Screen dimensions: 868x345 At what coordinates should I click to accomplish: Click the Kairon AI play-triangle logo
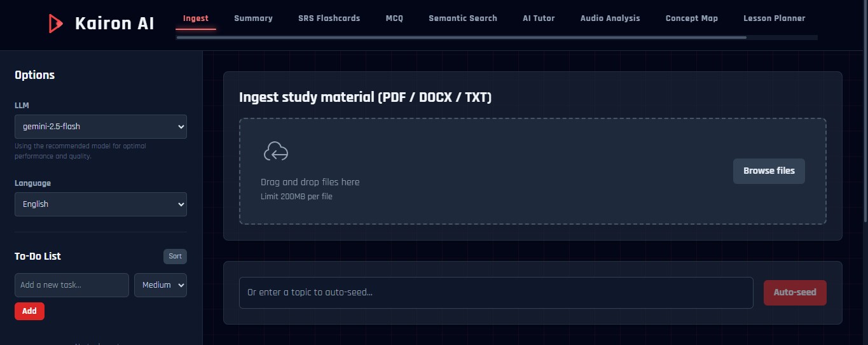point(55,24)
